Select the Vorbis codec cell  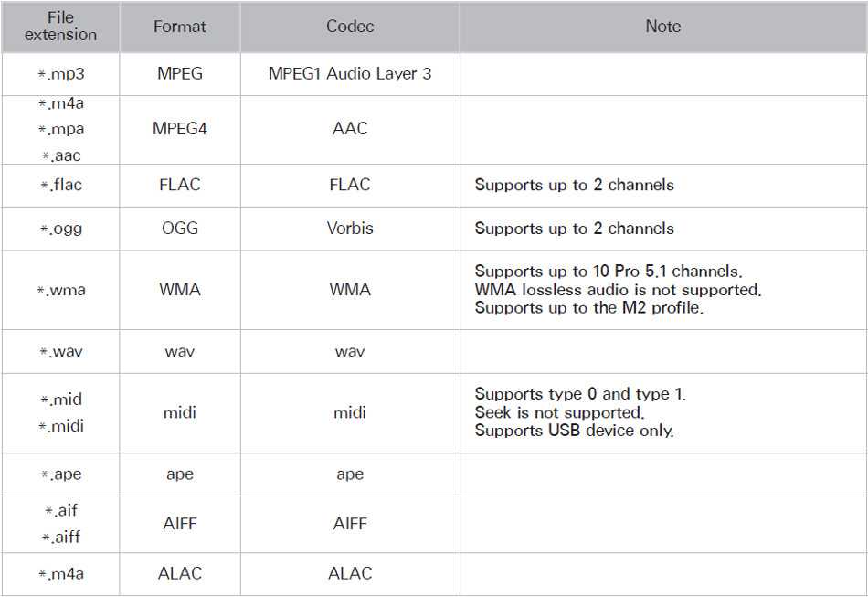(350, 229)
